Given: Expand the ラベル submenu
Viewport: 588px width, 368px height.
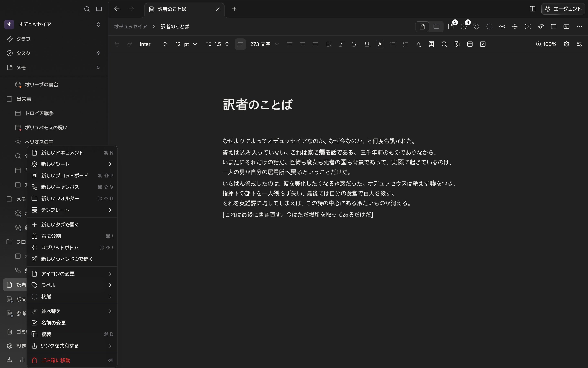Looking at the screenshot, I should pos(72,285).
